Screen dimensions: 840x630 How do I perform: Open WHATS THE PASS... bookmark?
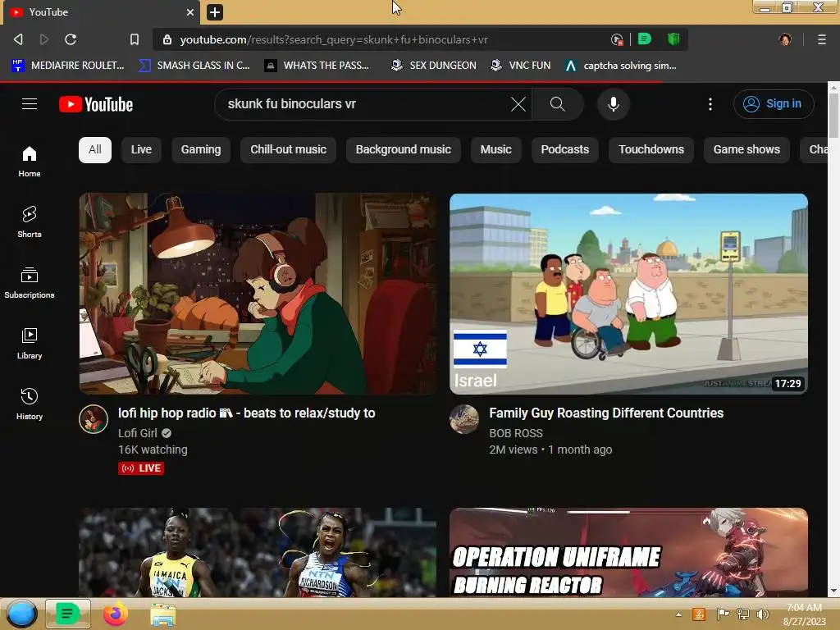point(317,66)
